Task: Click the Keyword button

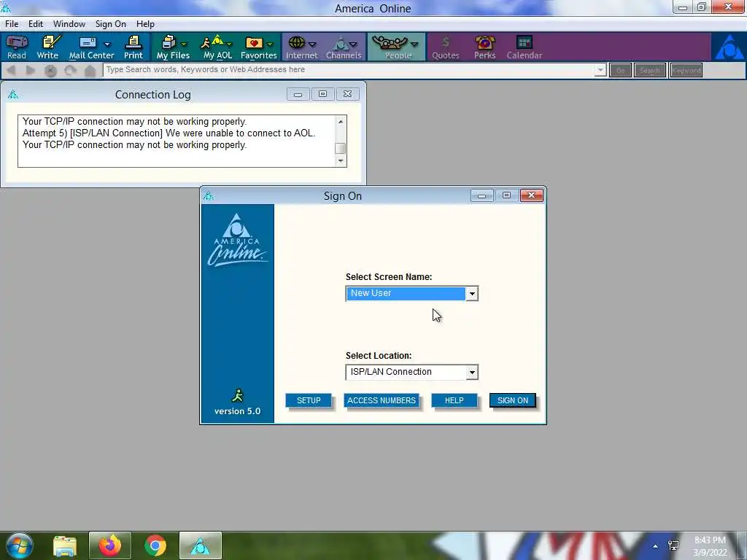Action: point(686,71)
